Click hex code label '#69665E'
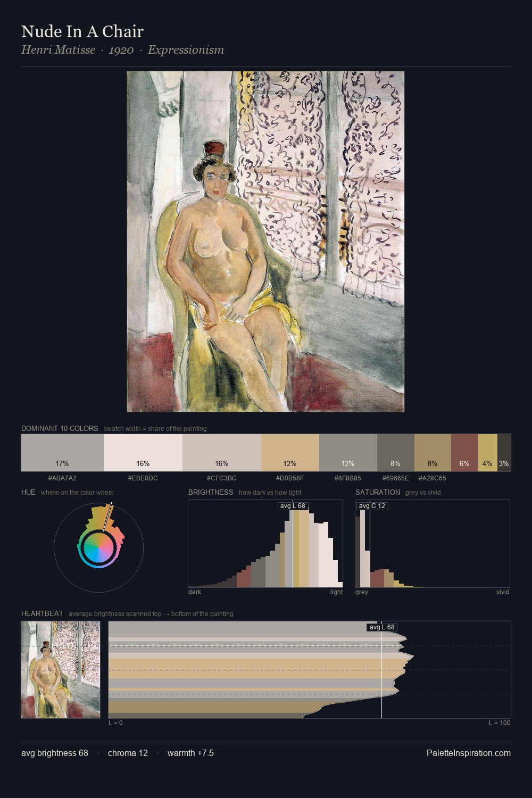This screenshot has height=798, width=532. 396,478
